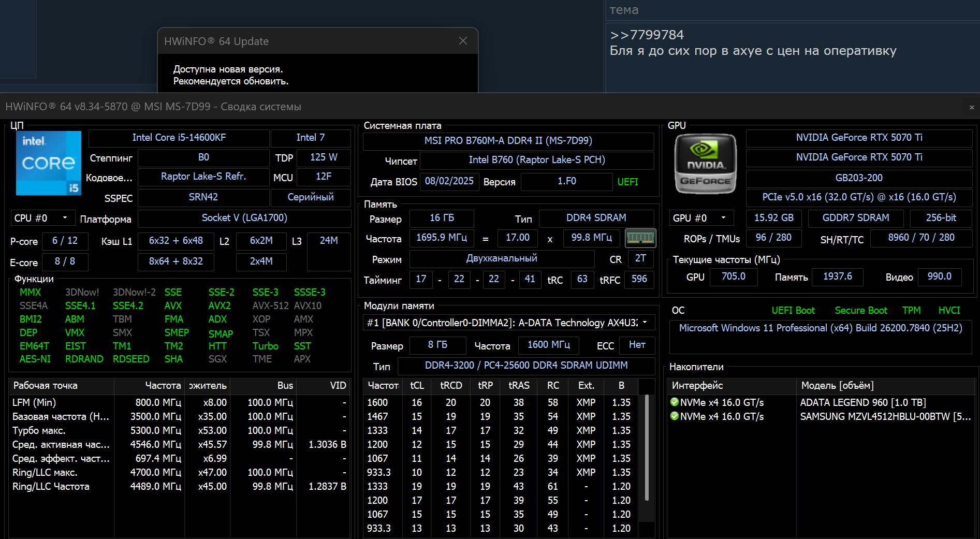Screen dimensions: 980x539
Task: Click the HVCI status label
Action: tap(949, 311)
